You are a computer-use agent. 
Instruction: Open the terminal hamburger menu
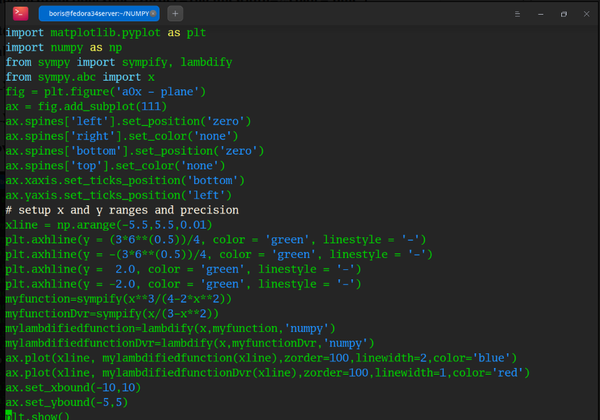(517, 14)
